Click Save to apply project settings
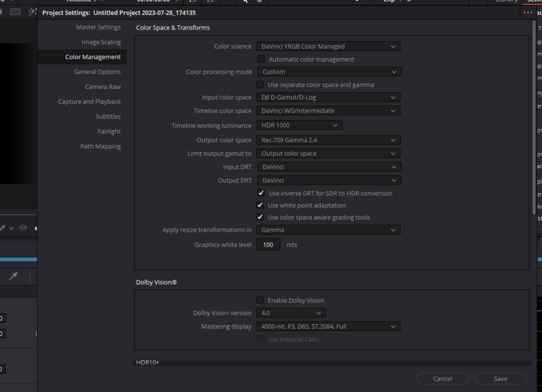Image resolution: width=542 pixels, height=392 pixels. pos(501,379)
